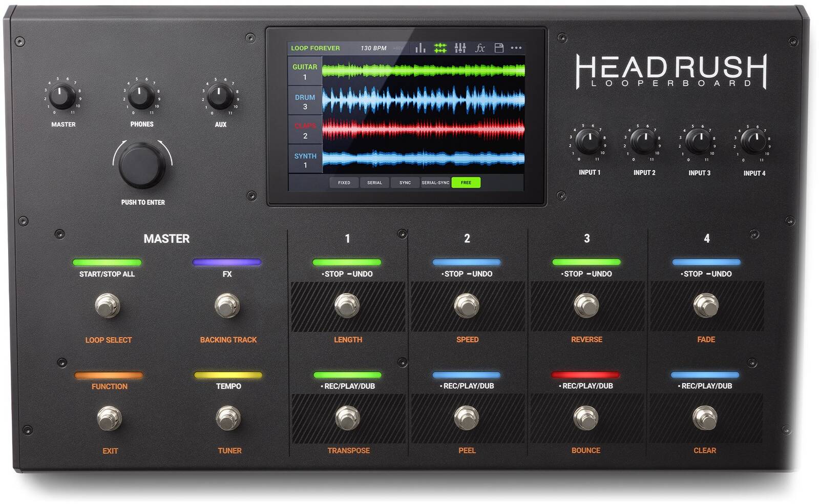Hit track 1 STOP-UNDO footswitch
The width and height of the screenshot is (819, 504).
tap(347, 305)
